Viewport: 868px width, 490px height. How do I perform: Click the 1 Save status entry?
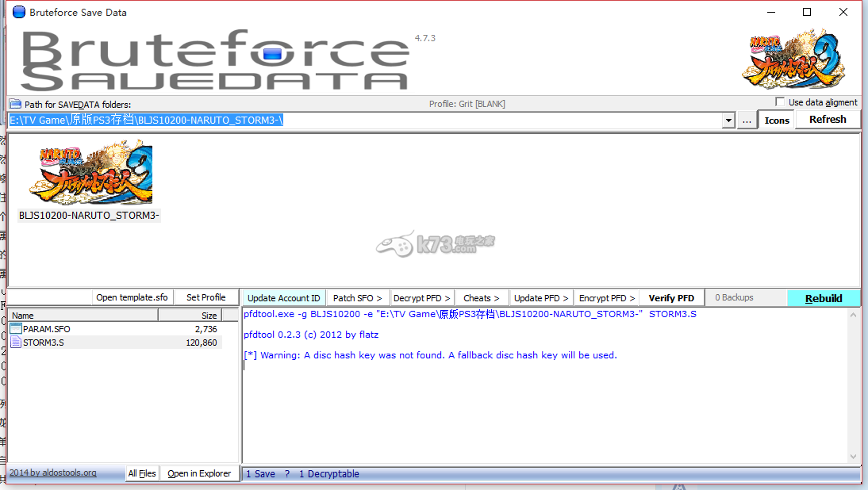(260, 474)
